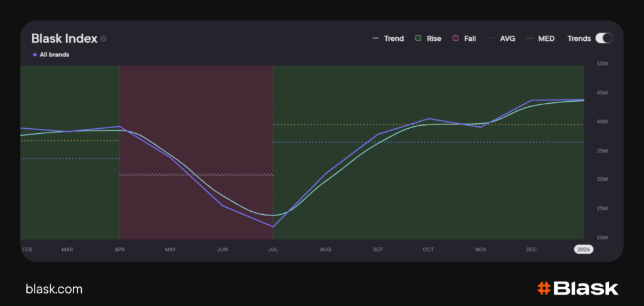Click the OCT label on the axis
This screenshot has height=306, width=644.
(x=428, y=249)
